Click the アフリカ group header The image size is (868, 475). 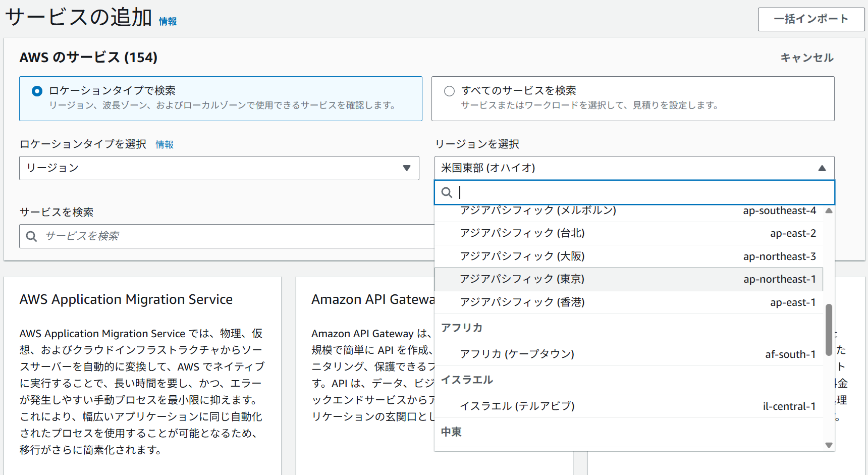click(462, 328)
